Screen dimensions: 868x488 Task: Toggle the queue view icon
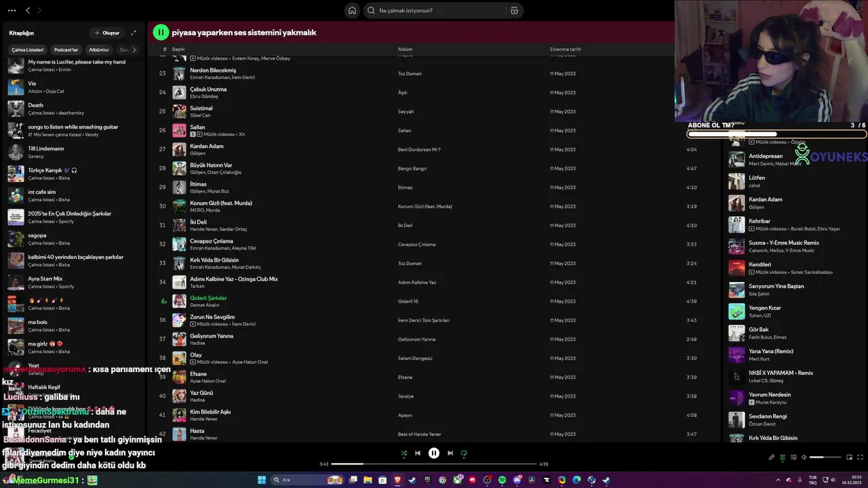[x=783, y=457]
